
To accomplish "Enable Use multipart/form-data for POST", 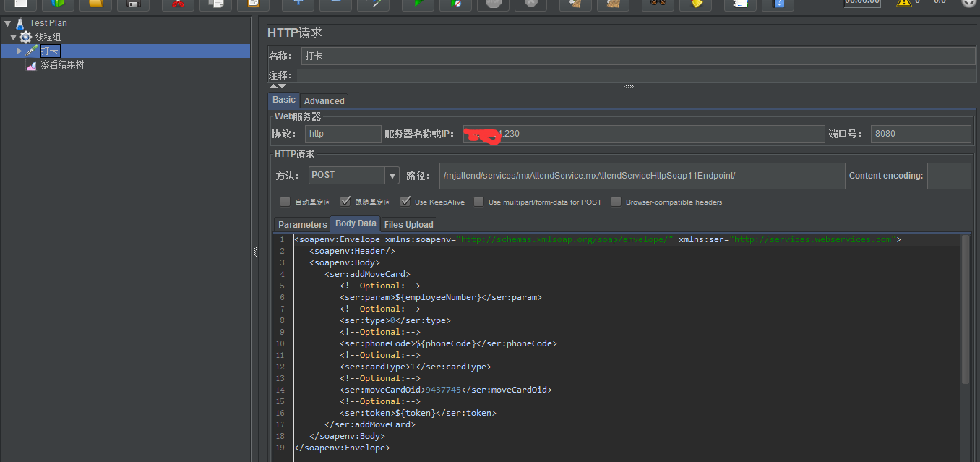I will 478,202.
